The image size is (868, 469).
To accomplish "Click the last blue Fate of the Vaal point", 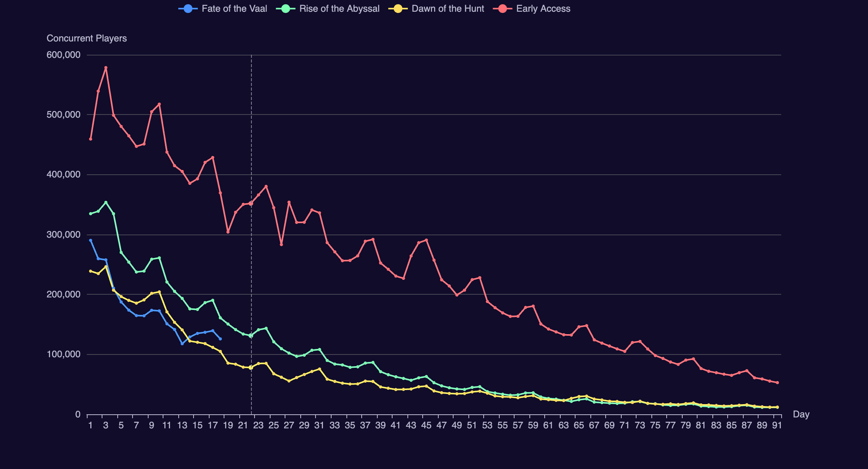I will (x=220, y=339).
